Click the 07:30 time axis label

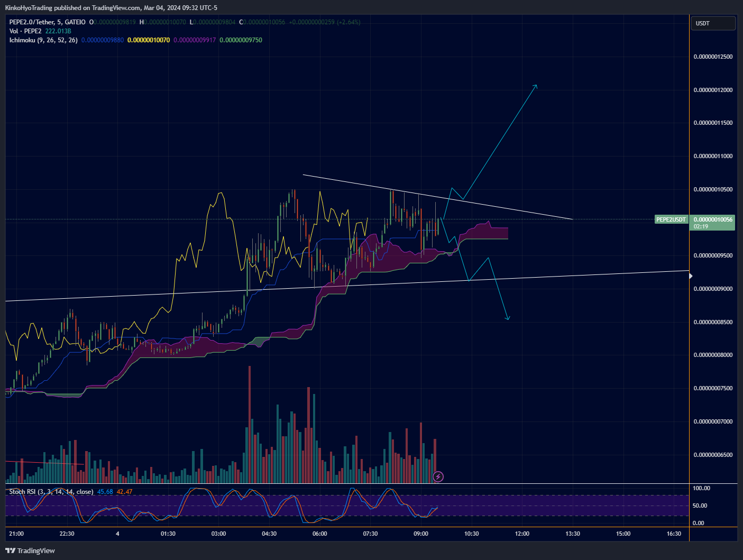370,534
